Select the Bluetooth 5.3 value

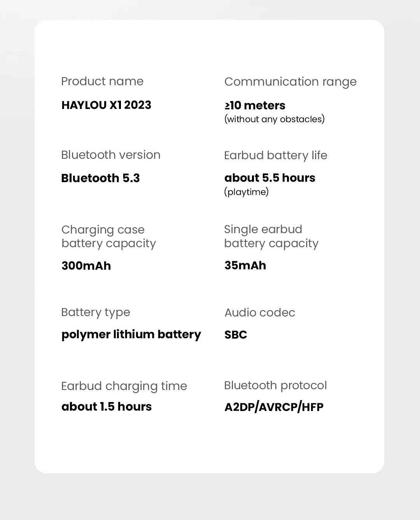click(100, 178)
